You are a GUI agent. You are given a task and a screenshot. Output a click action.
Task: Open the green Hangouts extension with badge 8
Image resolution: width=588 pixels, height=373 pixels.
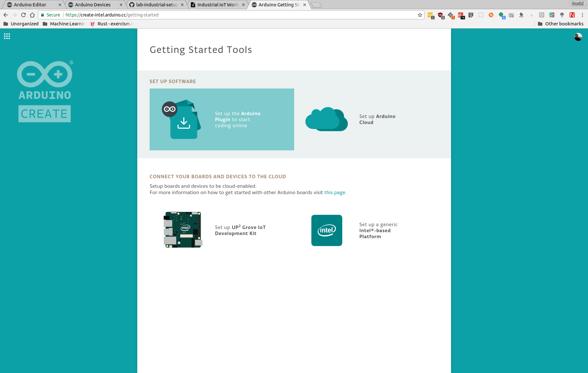pyautogui.click(x=501, y=15)
